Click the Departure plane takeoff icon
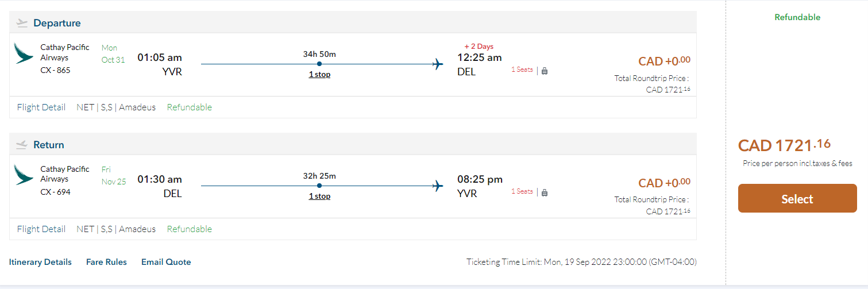 click(x=22, y=23)
